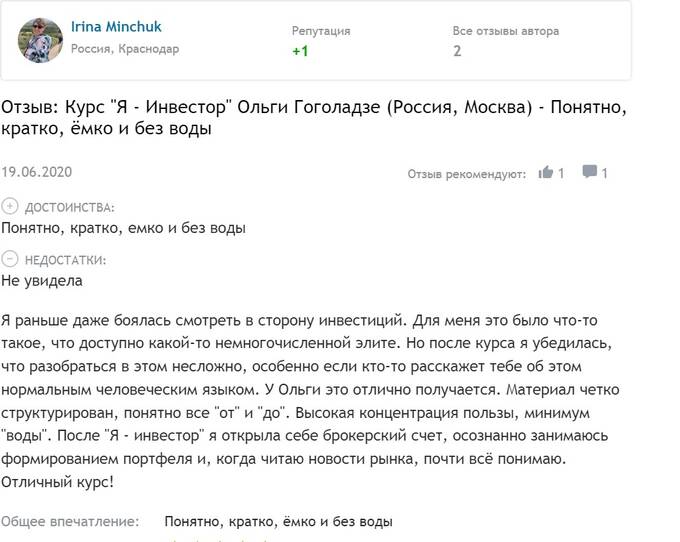Click the recommend count next to thumbs-up

pyautogui.click(x=562, y=173)
